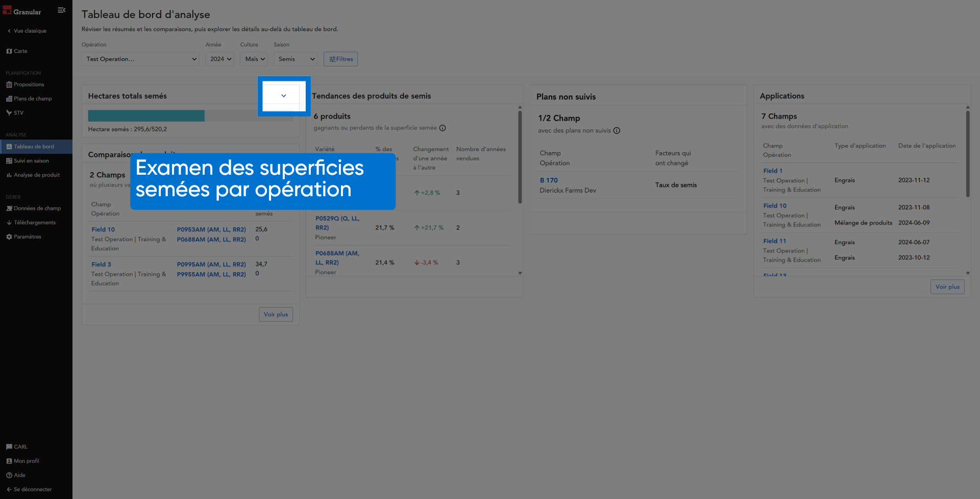Open the Opération dropdown
The height and width of the screenshot is (499, 980).
coord(140,59)
